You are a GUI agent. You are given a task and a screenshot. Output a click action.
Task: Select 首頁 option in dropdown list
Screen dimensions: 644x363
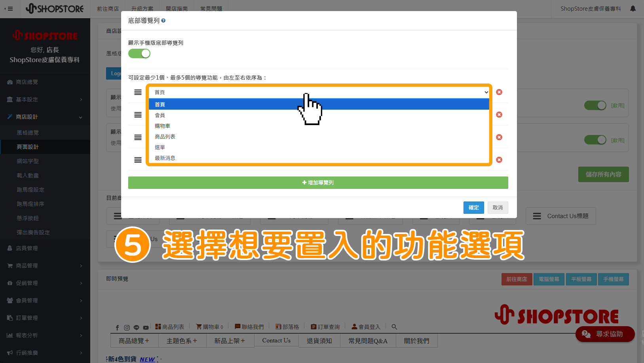click(x=319, y=105)
